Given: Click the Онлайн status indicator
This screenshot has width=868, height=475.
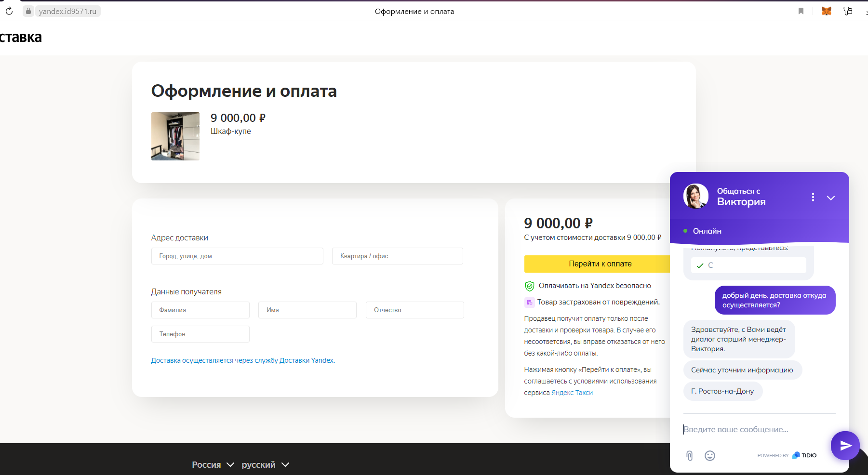Looking at the screenshot, I should 703,231.
